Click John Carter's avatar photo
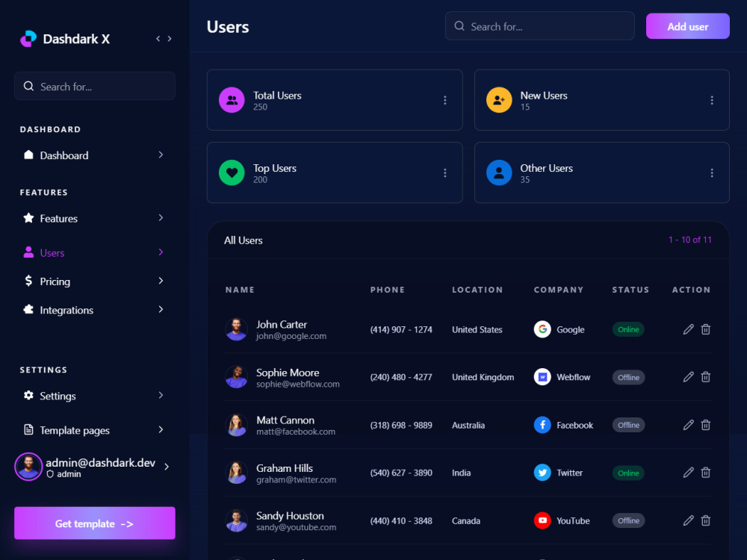 236,329
